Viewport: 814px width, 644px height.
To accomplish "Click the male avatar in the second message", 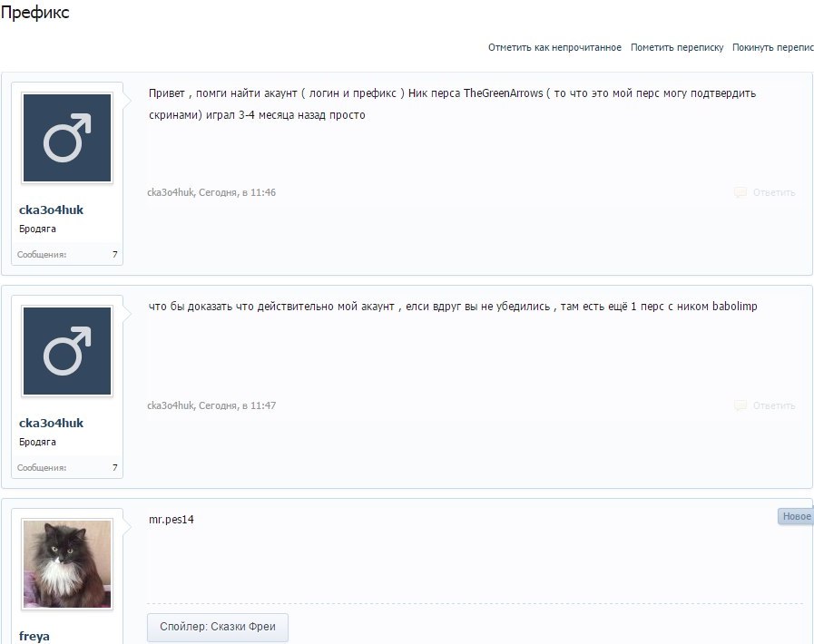I will [67, 351].
